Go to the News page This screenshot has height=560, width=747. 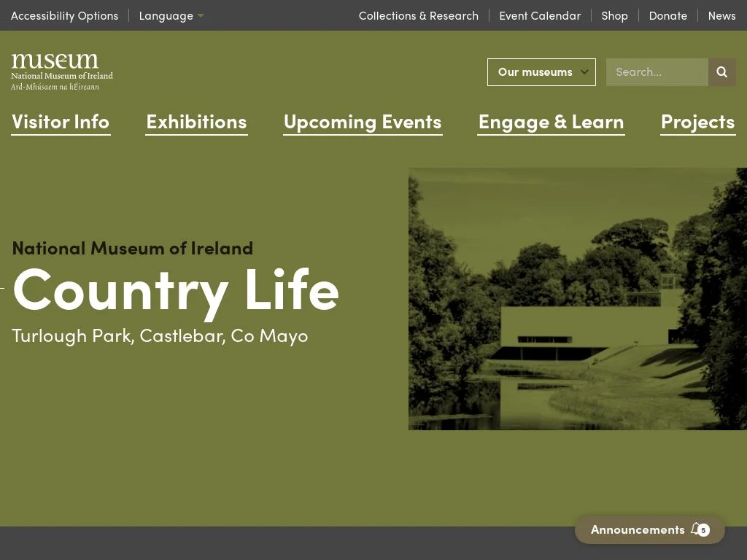pyautogui.click(x=721, y=16)
